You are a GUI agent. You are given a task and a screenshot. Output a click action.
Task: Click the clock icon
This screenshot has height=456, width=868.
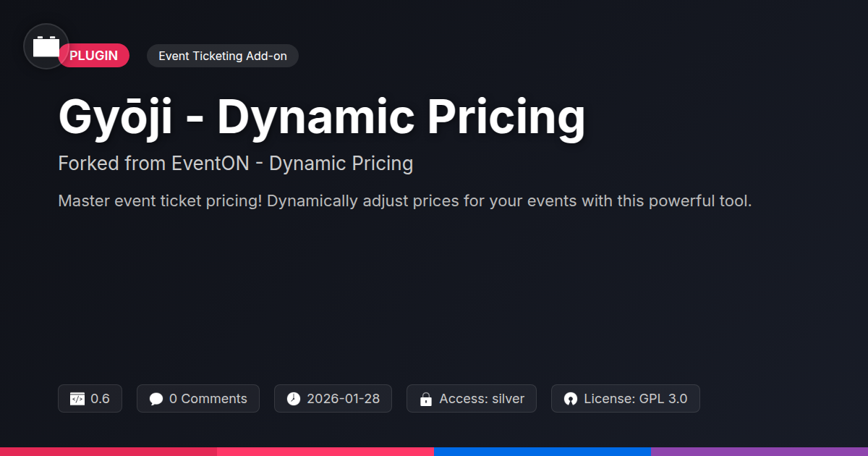point(293,399)
